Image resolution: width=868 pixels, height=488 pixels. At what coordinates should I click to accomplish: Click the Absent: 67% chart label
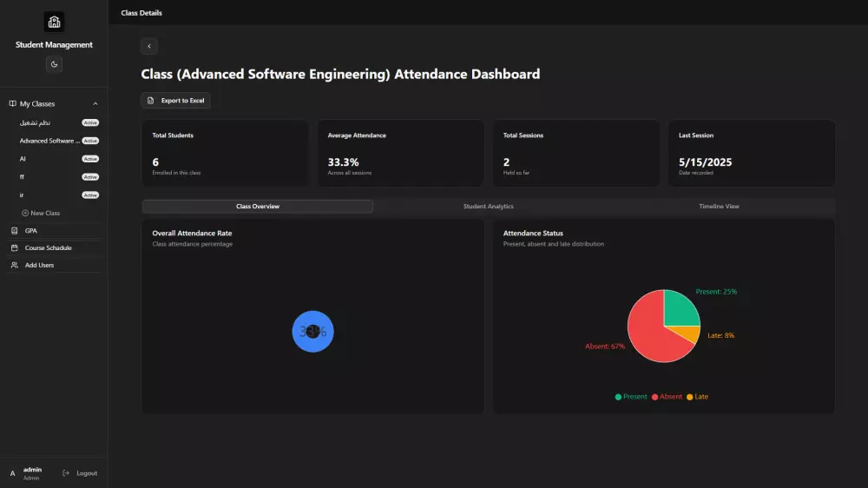[605, 346]
